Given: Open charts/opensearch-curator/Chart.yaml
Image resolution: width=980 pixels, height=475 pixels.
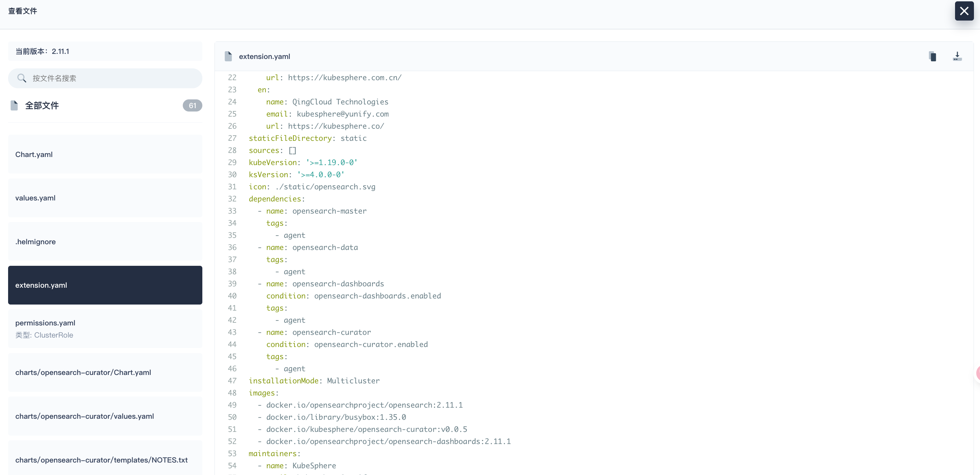Looking at the screenshot, I should point(105,372).
